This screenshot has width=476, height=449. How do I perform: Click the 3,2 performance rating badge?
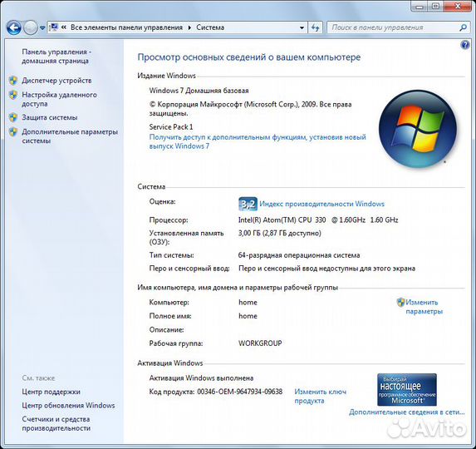click(x=248, y=204)
